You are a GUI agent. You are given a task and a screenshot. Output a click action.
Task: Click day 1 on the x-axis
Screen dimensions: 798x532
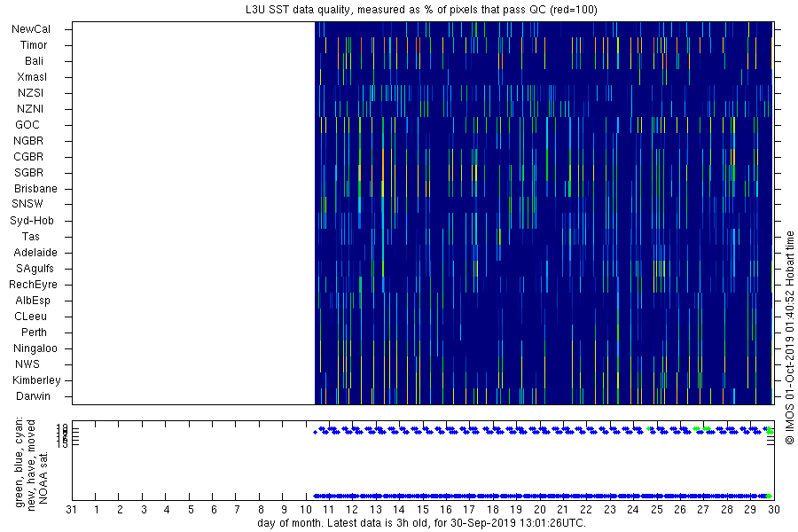pos(96,510)
